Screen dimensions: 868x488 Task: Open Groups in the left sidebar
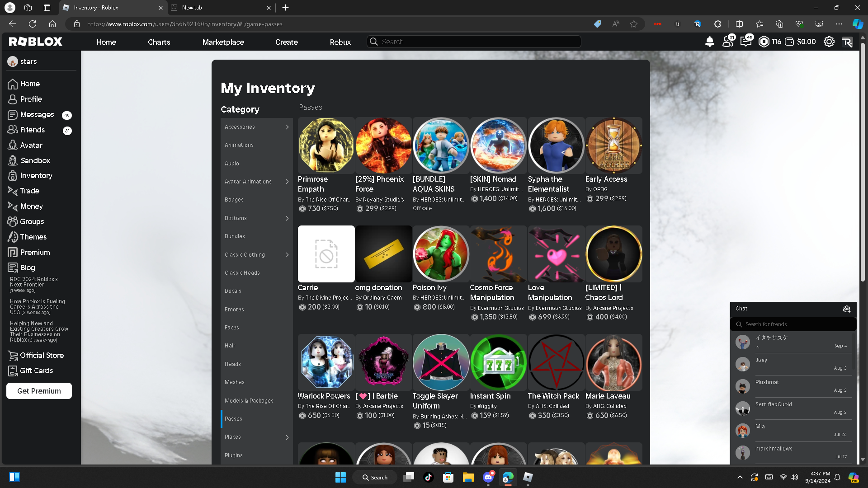point(32,221)
